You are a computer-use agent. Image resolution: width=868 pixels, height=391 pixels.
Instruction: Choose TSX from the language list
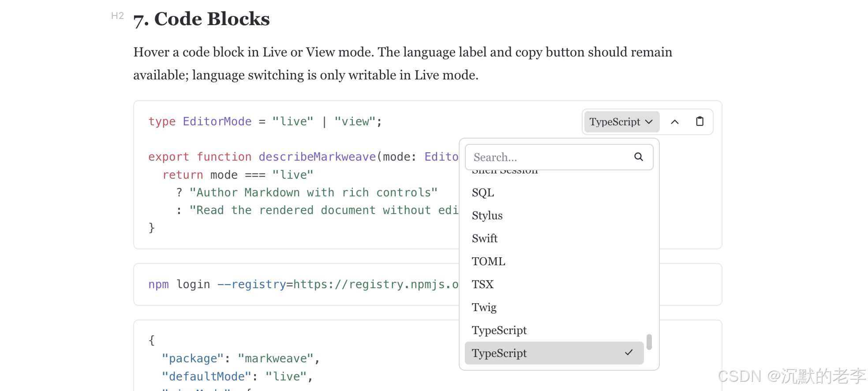coord(554,284)
